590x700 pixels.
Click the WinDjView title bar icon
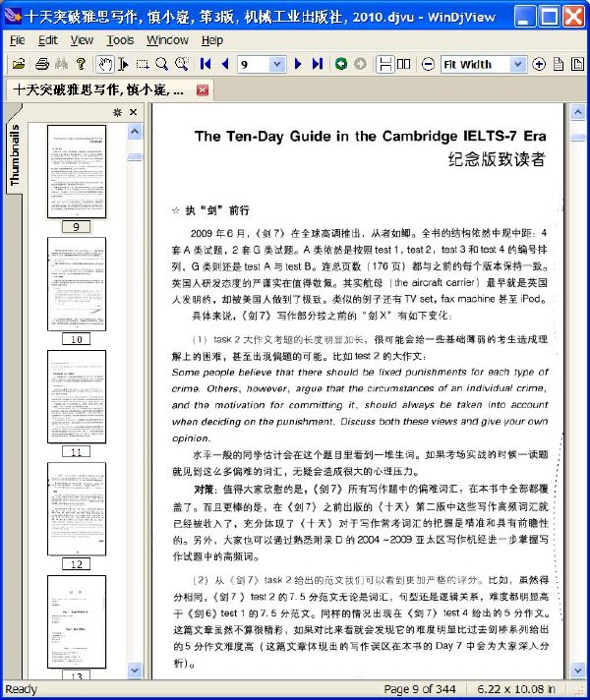13,16
